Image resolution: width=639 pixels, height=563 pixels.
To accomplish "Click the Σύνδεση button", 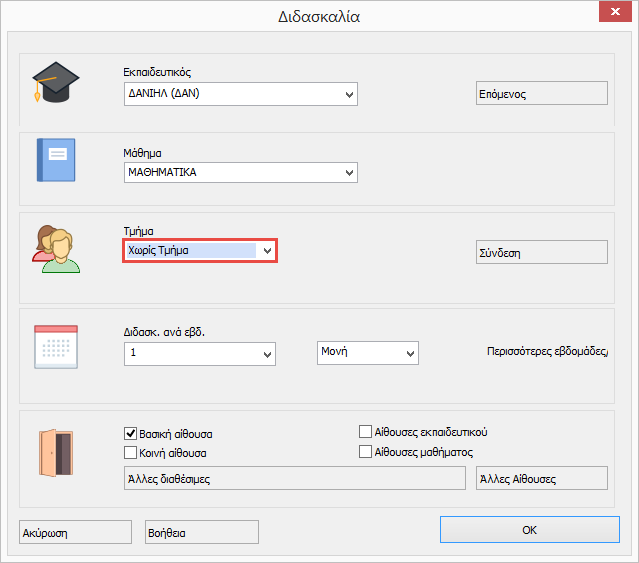I will click(x=541, y=252).
